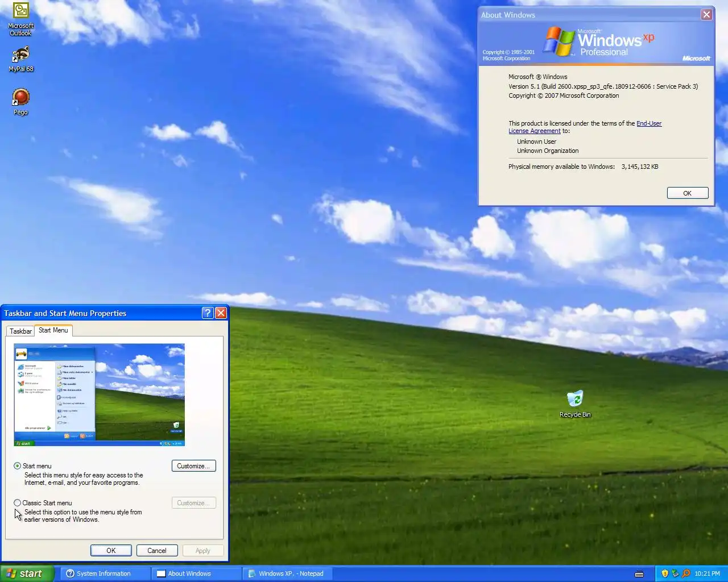This screenshot has height=582, width=728.
Task: Click the 'Unknown User' text
Action: tap(536, 142)
